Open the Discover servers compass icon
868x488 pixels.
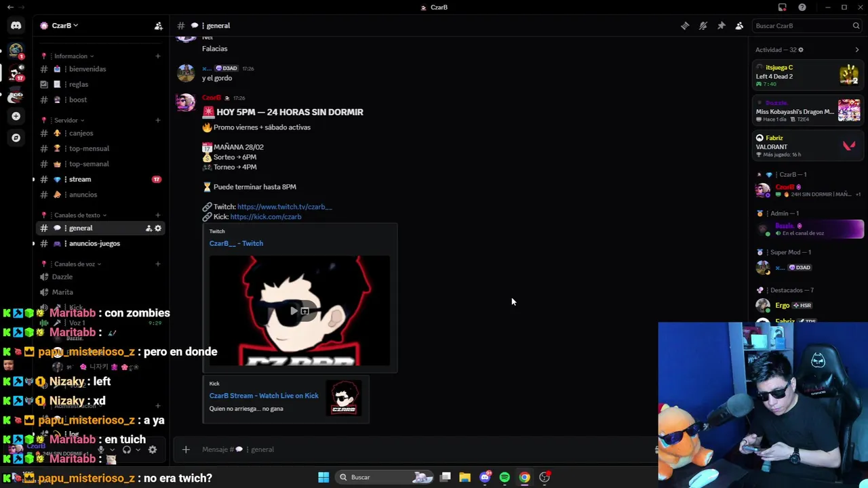pyautogui.click(x=16, y=138)
